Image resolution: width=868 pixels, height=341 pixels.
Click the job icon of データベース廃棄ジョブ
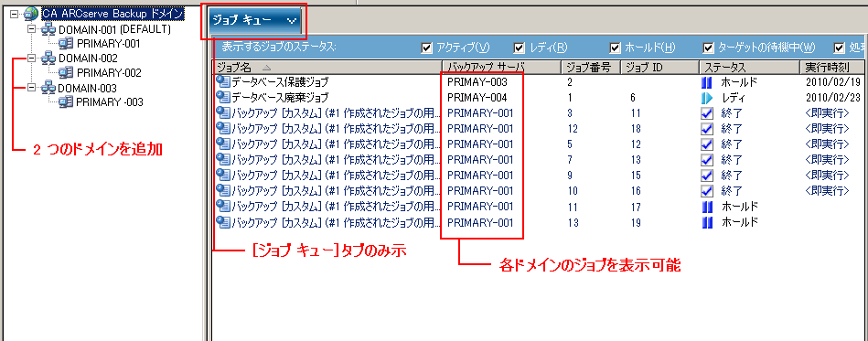coord(223,98)
